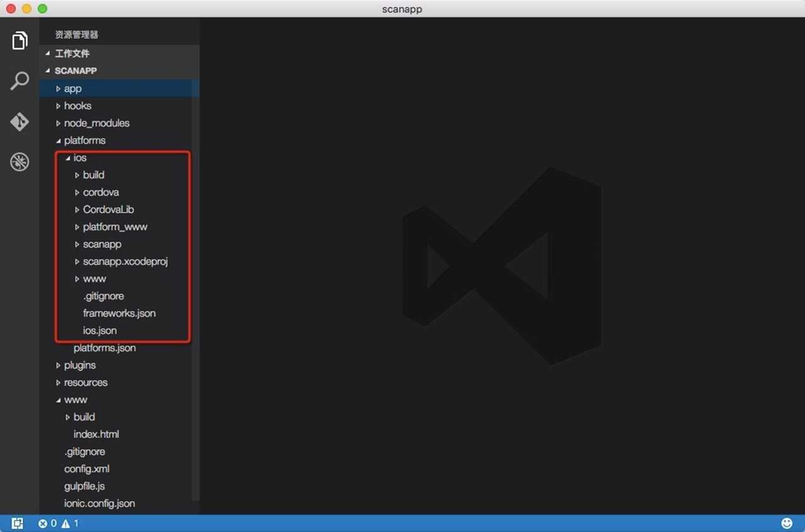Viewport: 805px width, 532px height.
Task: Click the 资源管理器 panel title
Action: coord(76,35)
